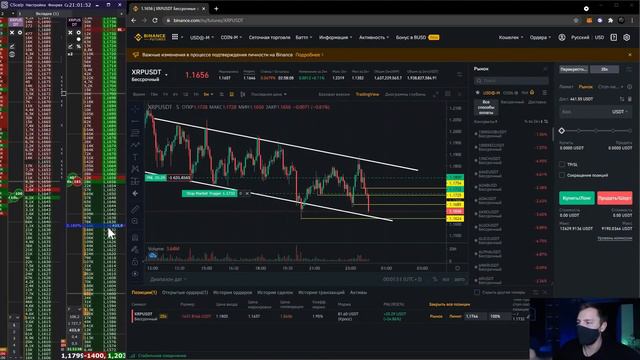This screenshot has height=360, width=640.
Task: Open USDⓈ-M dropdown menu
Action: point(201,37)
